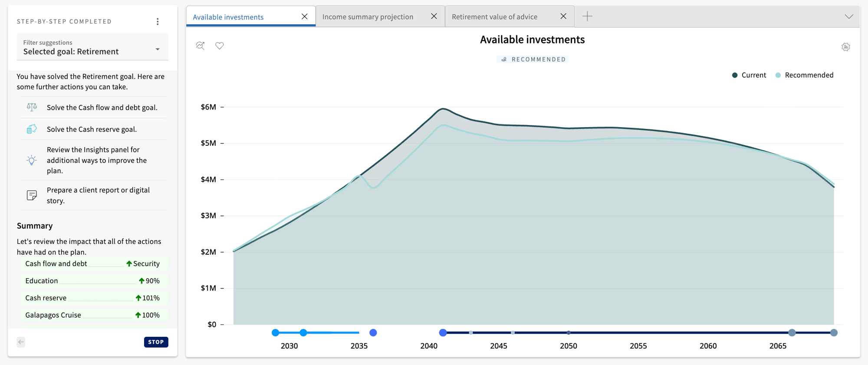Open the step-by-step three-dot options menu
The width and height of the screenshot is (868, 365).
158,22
